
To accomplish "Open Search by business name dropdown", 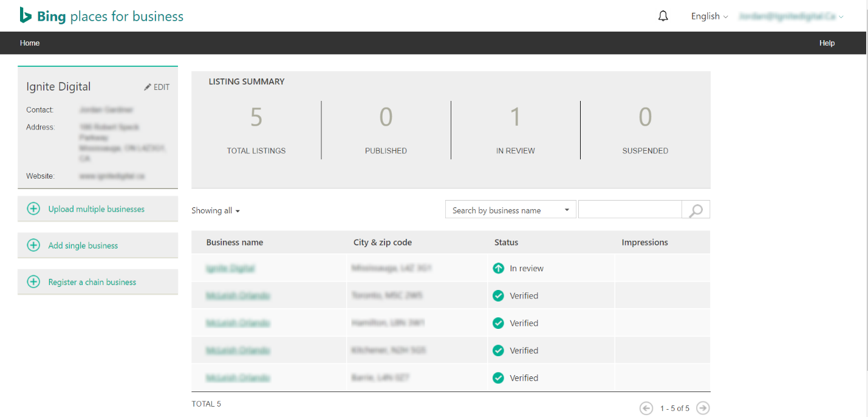I will 511,210.
